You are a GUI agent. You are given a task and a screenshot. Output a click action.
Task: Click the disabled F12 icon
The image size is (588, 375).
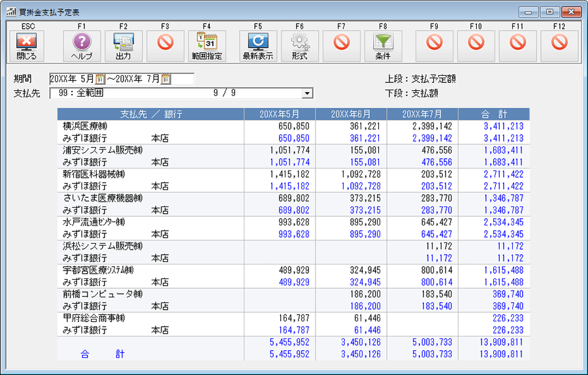tap(559, 46)
